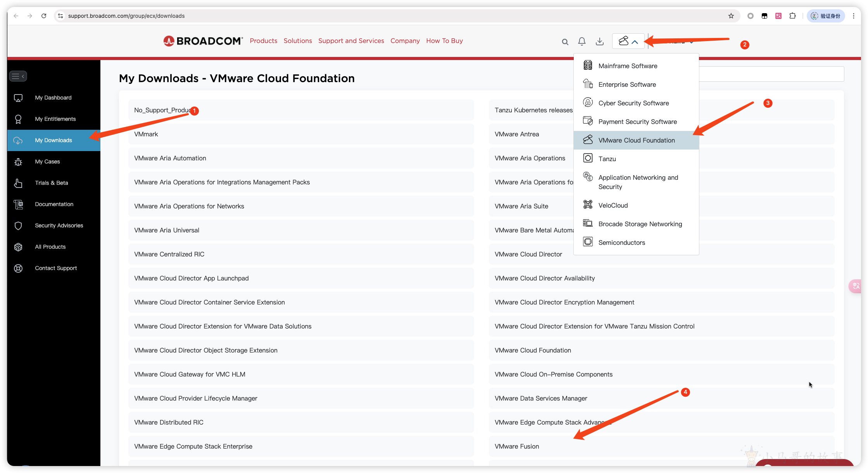The height and width of the screenshot is (473, 868).
Task: Open VMware Aria Automation product row
Action: pyautogui.click(x=301, y=158)
